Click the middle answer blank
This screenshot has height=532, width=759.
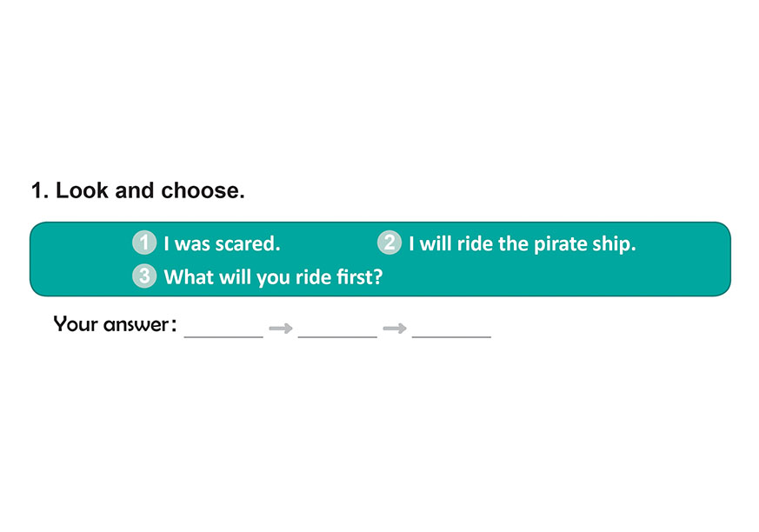(x=337, y=329)
